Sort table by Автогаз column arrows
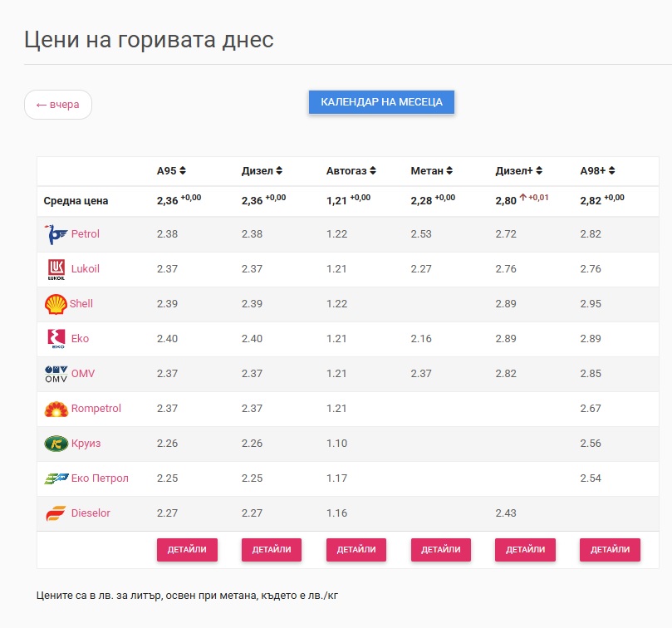Viewport: 672px width, 628px height. point(373,170)
